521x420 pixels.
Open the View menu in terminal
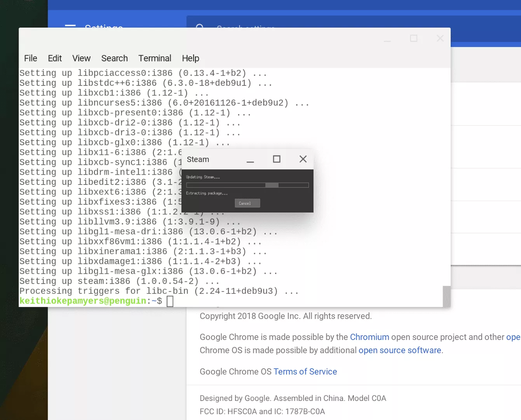tap(81, 58)
